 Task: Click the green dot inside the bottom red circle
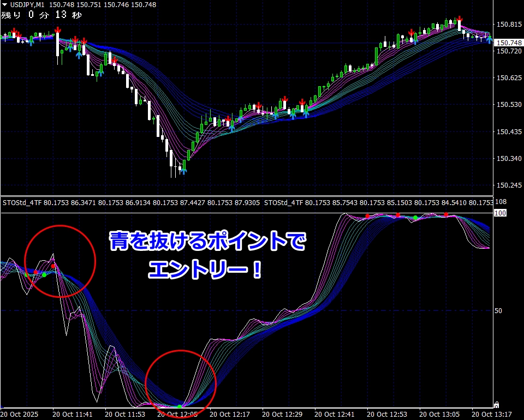click(x=180, y=407)
